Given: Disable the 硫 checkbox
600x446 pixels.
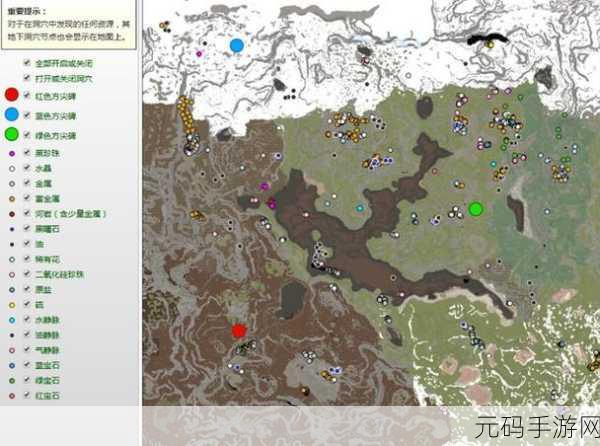Looking at the screenshot, I should coord(27,304).
